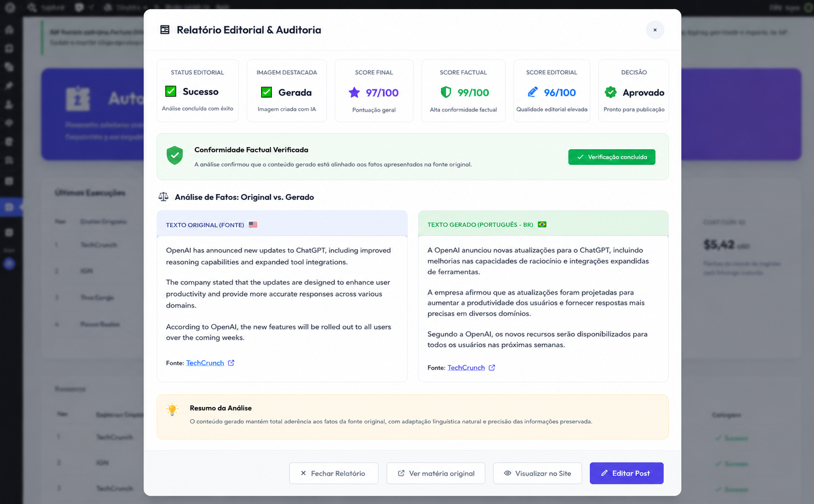Viewport: 814px width, 504px height.
Task: Click the Editar Post button
Action: pyautogui.click(x=626, y=473)
